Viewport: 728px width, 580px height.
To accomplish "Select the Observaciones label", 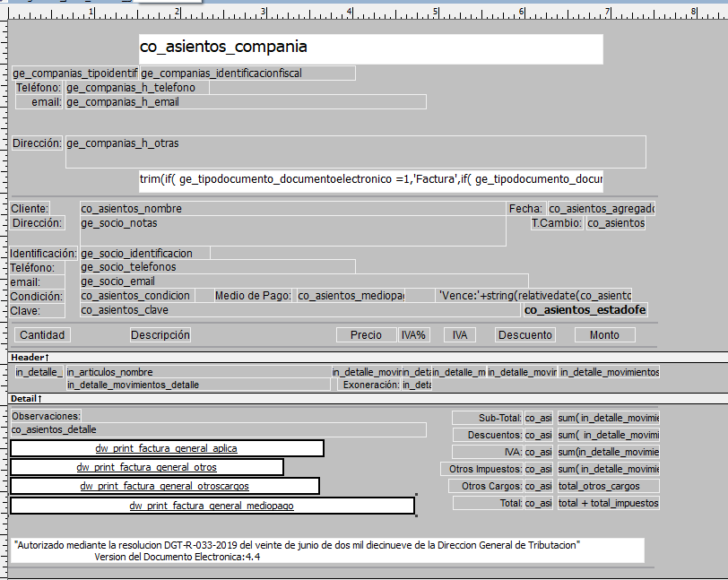I will (x=46, y=416).
